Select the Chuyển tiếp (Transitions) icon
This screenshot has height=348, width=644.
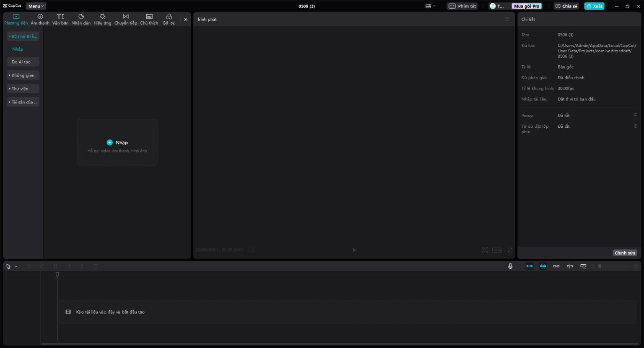tap(125, 19)
